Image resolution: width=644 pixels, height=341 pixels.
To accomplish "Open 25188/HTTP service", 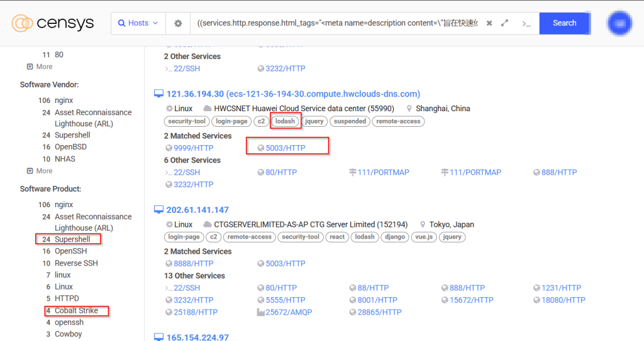I will tap(196, 312).
